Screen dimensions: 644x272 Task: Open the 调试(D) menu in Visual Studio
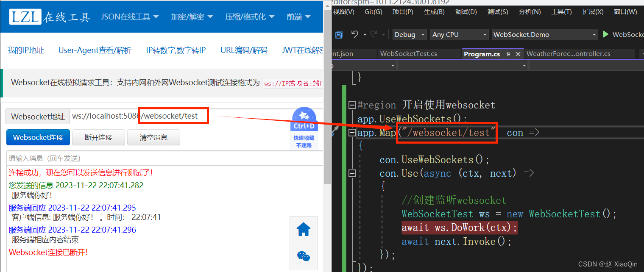(x=466, y=12)
